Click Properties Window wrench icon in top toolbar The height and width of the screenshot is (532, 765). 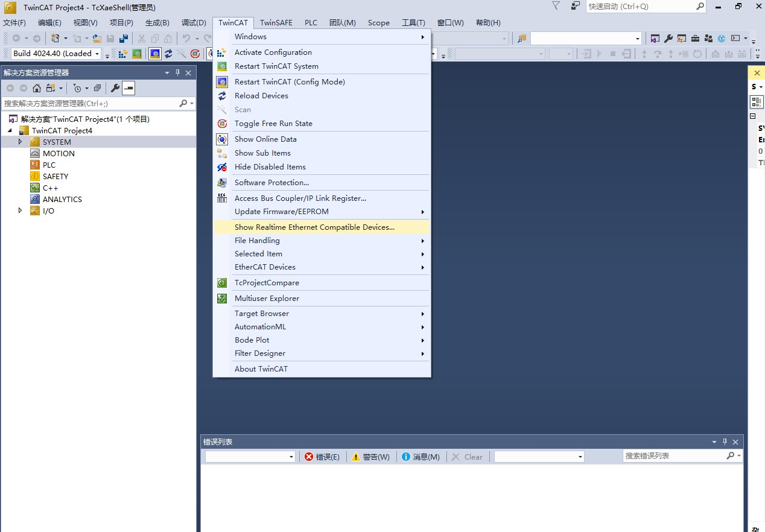click(668, 38)
